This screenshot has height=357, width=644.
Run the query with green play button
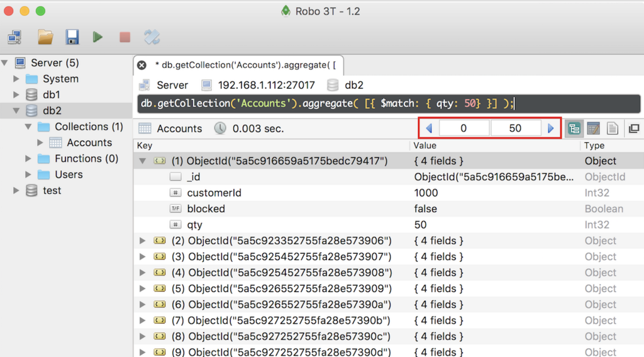click(x=97, y=37)
